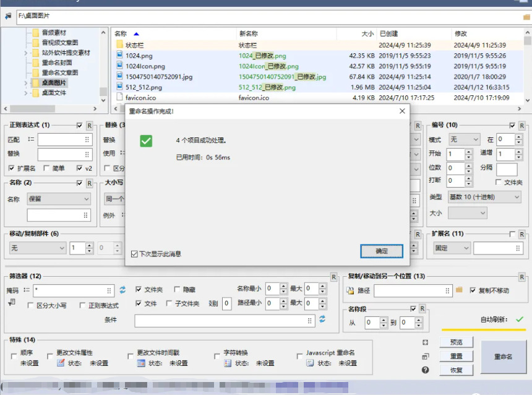Click the green checkmark success icon
The width and height of the screenshot is (532, 395).
146,141
